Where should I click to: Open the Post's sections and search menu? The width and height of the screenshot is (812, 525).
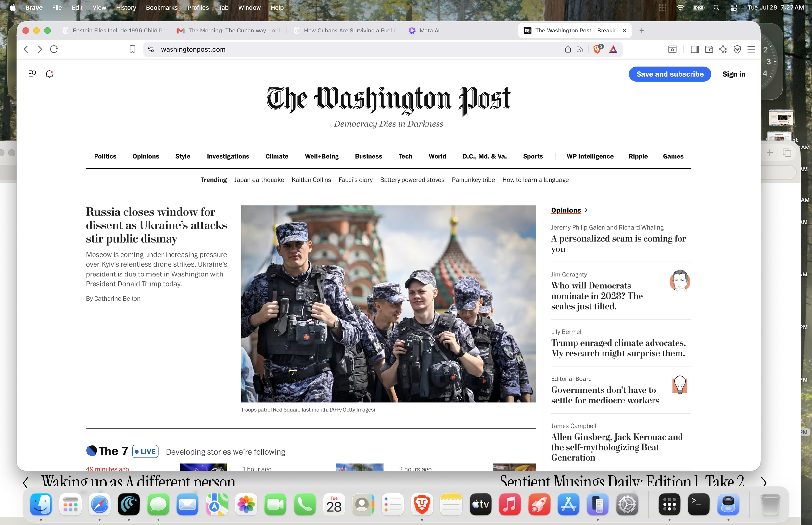click(32, 74)
